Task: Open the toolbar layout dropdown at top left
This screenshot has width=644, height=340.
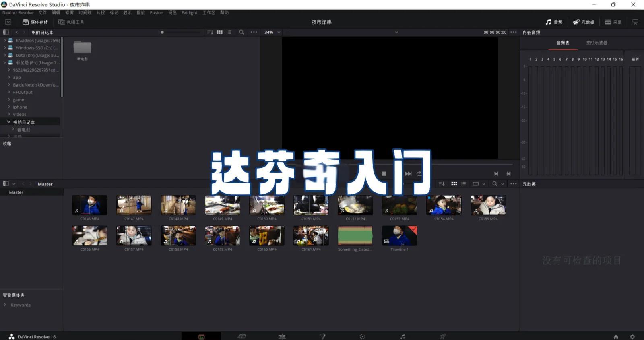Action: pos(8,22)
